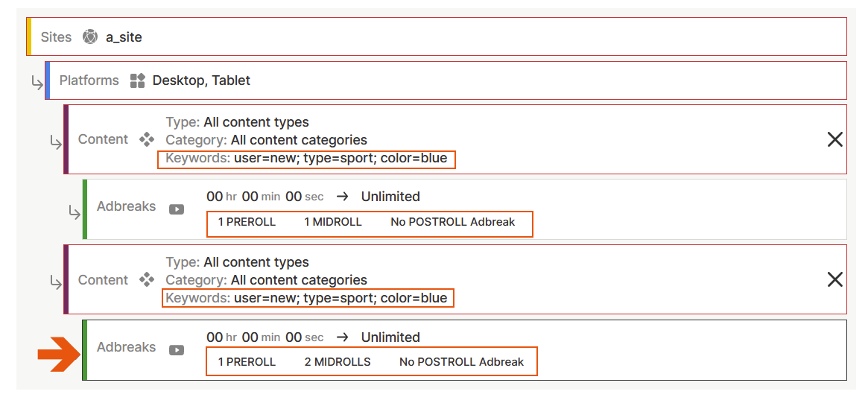The width and height of the screenshot is (868, 403).
Task: Remove the first Content rule with X
Action: pyautogui.click(x=835, y=139)
